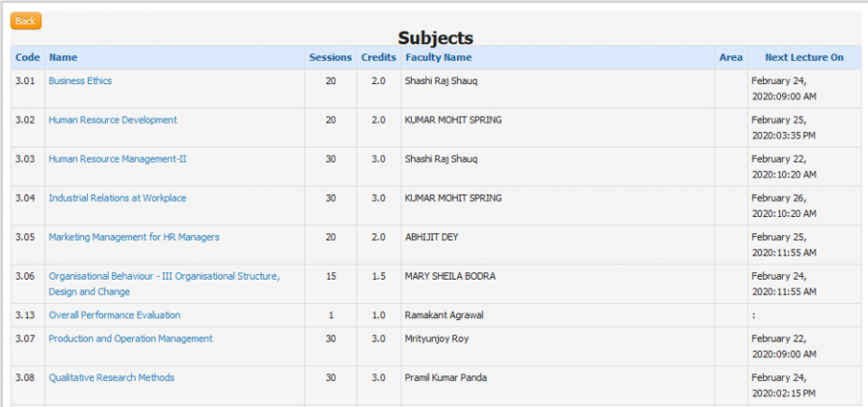Click Human Resource Management-II lecture date February 22 10:20 AM
This screenshot has width=868, height=407.
(784, 167)
